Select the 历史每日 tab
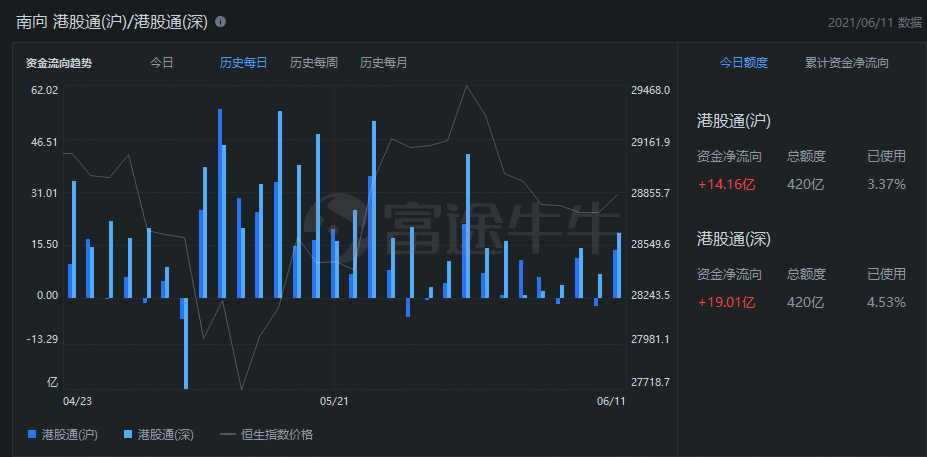The height and width of the screenshot is (457, 927). pos(243,63)
